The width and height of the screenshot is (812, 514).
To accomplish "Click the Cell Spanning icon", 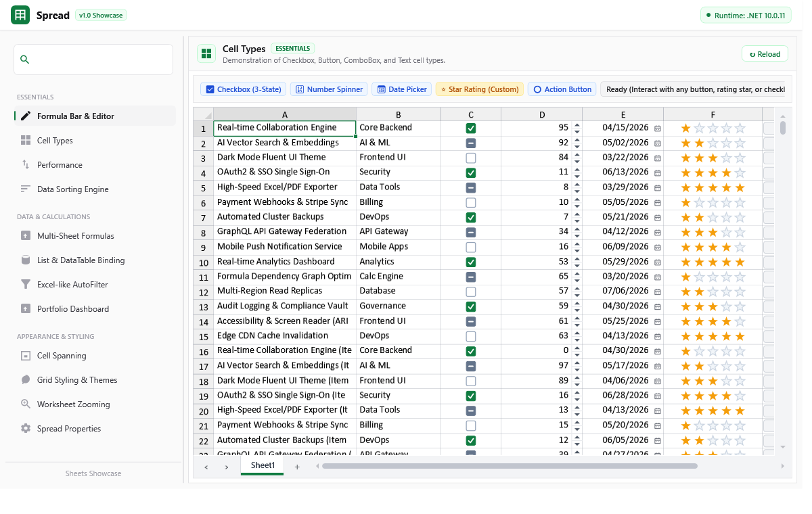I will [x=26, y=355].
